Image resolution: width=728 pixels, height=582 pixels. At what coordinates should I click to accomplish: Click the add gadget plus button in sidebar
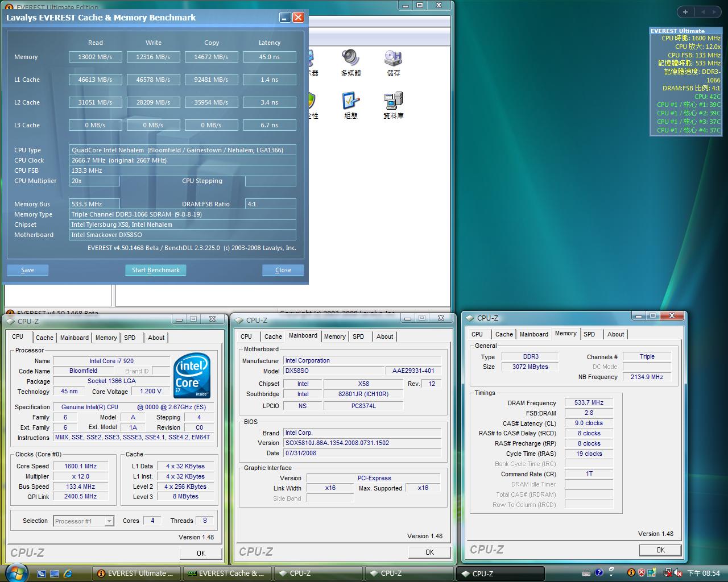pos(685,11)
